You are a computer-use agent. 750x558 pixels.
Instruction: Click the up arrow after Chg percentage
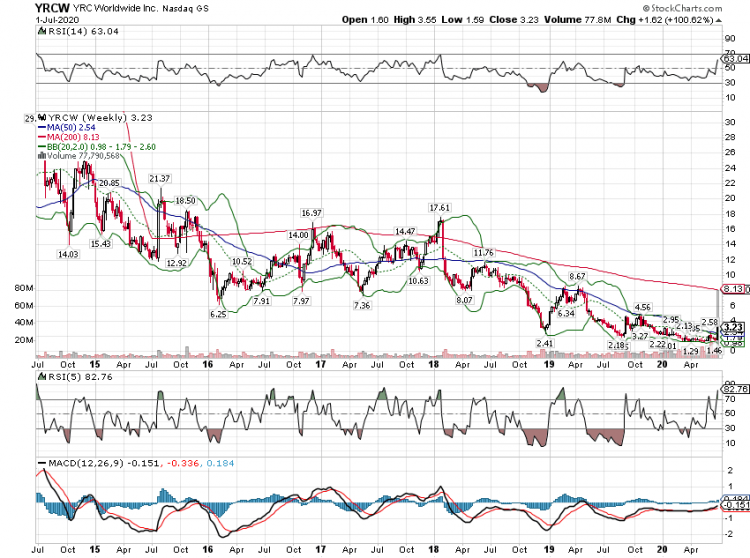(718, 20)
